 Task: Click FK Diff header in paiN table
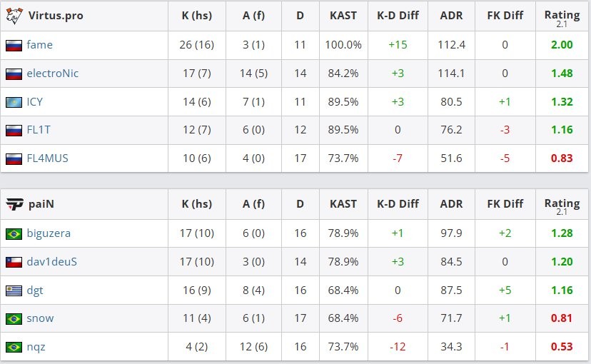pos(504,204)
